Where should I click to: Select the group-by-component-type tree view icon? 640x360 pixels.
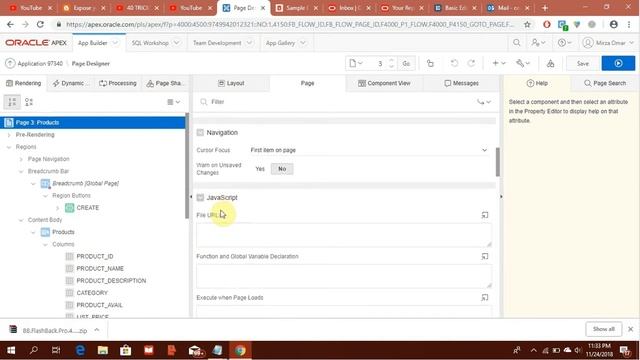click(x=29, y=102)
